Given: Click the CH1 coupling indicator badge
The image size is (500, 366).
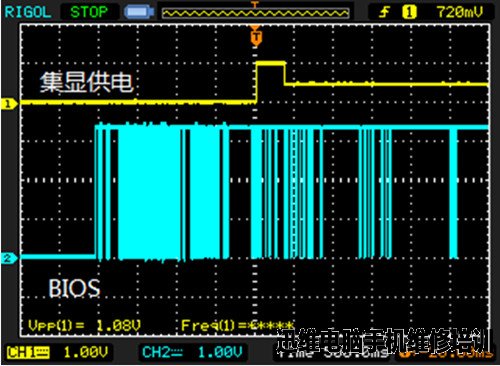Looking at the screenshot, I should tap(28, 352).
